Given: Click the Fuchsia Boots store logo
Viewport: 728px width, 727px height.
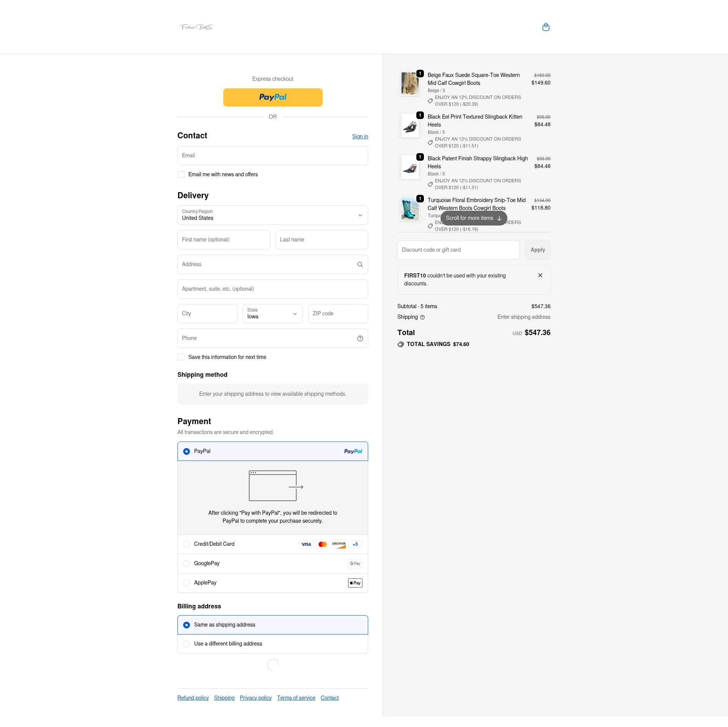Looking at the screenshot, I should [x=196, y=27].
